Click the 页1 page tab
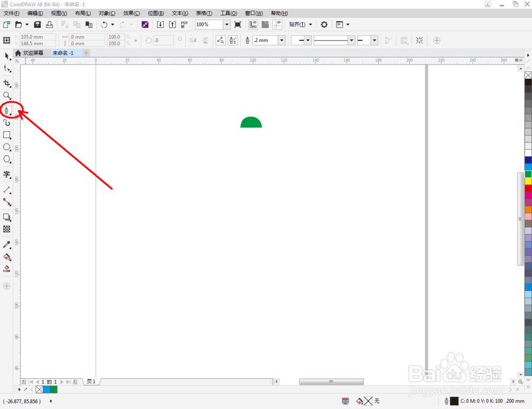The width and height of the screenshot is (532, 409). (x=91, y=381)
